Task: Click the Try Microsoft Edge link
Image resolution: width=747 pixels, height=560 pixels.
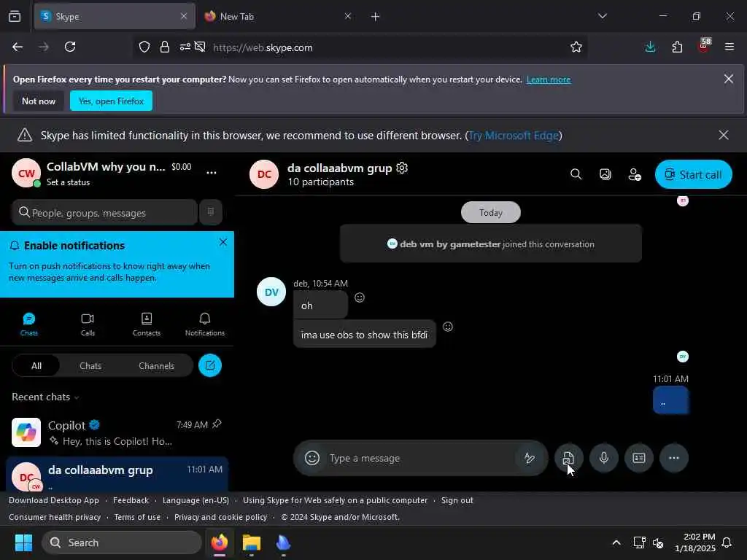Action: click(513, 136)
